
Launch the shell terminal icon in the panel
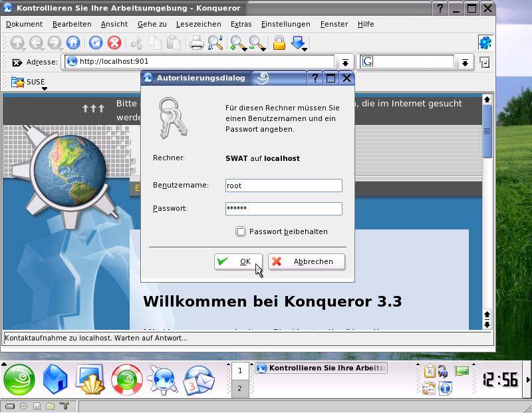tap(90, 379)
